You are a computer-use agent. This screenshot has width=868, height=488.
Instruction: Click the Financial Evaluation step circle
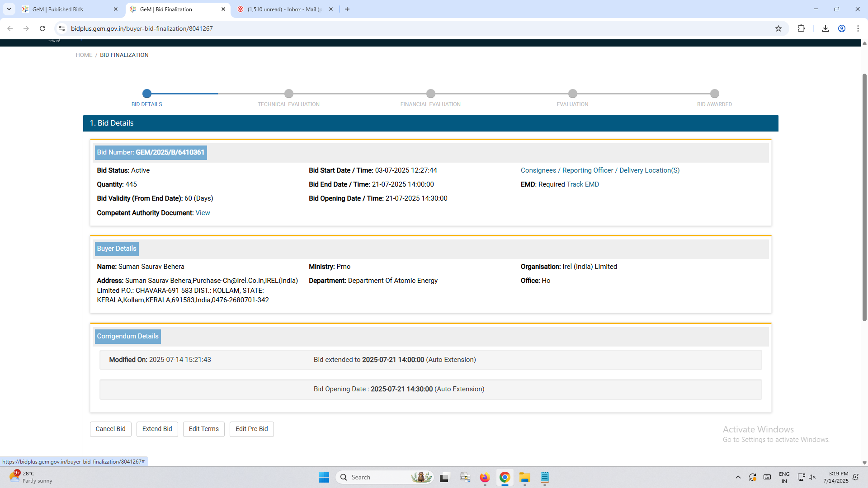tap(431, 94)
